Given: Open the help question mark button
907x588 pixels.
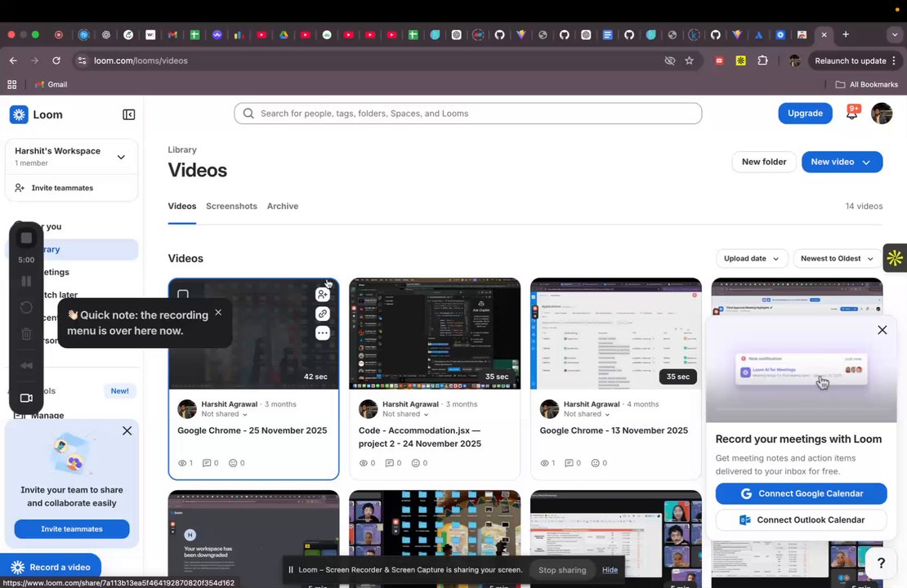Looking at the screenshot, I should coord(881,563).
